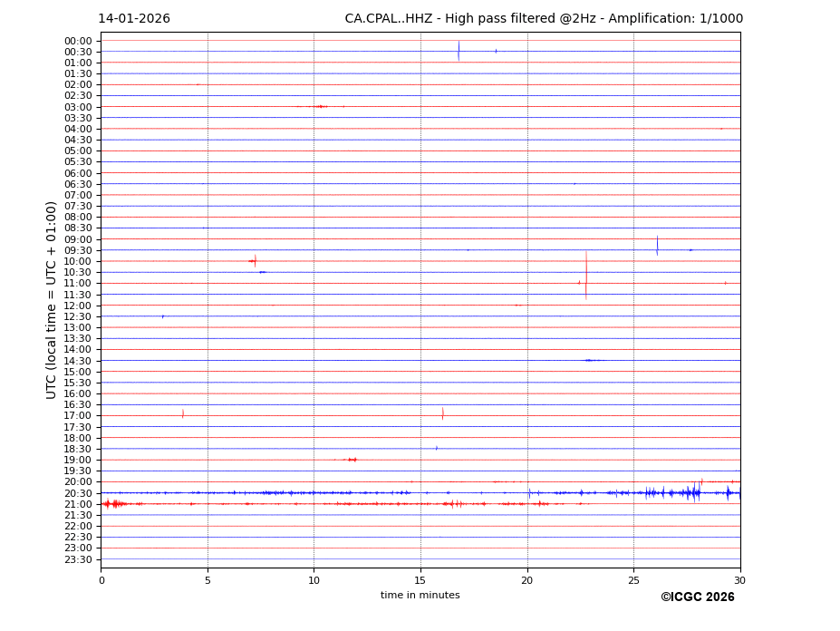Viewport: 840px width, 631px height.
Task: Select the 30 tick on the minutes axis
Action: coord(739,581)
